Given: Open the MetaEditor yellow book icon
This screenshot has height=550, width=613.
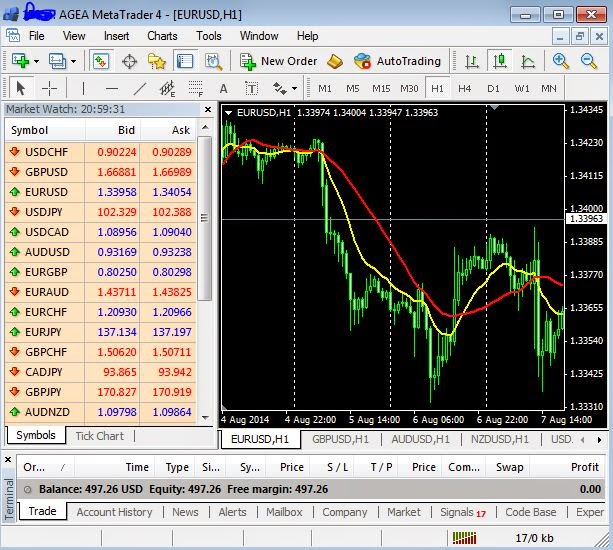Looking at the screenshot, I should pyautogui.click(x=335, y=61).
